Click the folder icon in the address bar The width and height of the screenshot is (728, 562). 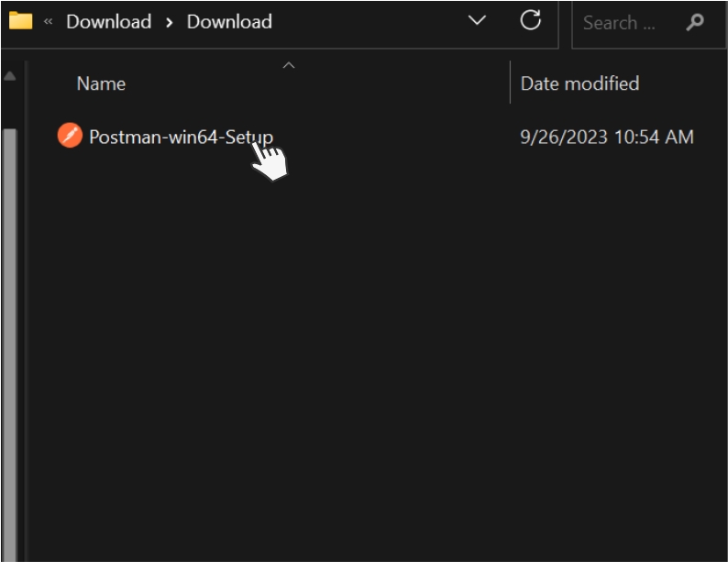(x=20, y=21)
